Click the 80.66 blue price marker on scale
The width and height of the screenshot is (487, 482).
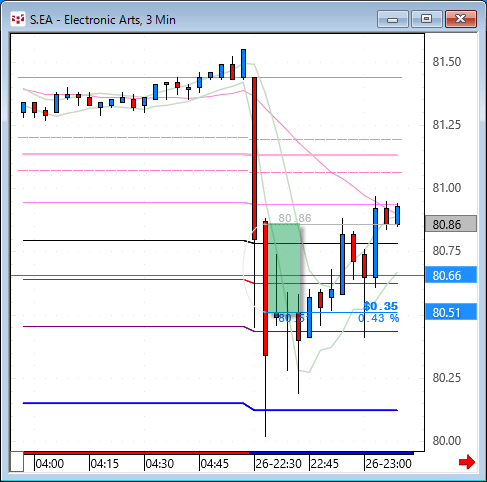pyautogui.click(x=451, y=275)
